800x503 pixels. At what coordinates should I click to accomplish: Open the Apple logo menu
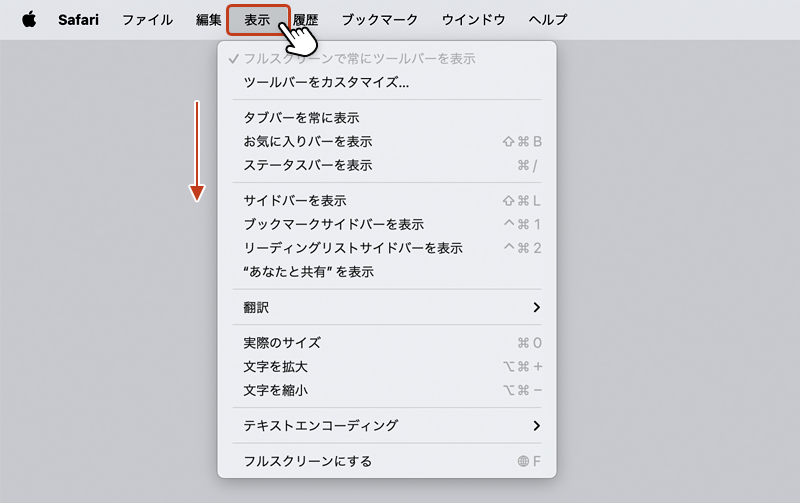coord(29,20)
